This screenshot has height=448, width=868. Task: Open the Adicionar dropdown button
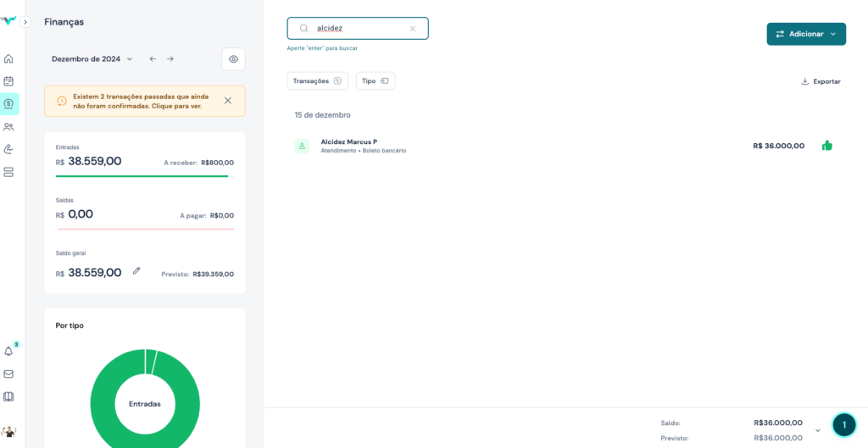(x=805, y=34)
